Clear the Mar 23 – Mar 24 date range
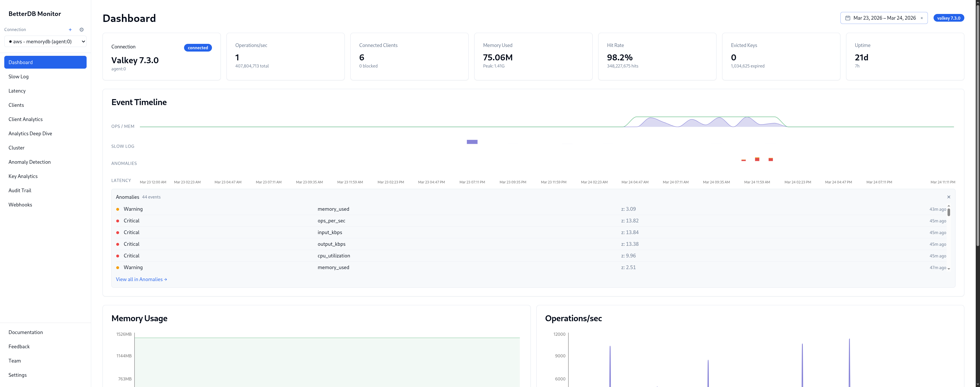This screenshot has height=387, width=980. pyautogui.click(x=921, y=18)
